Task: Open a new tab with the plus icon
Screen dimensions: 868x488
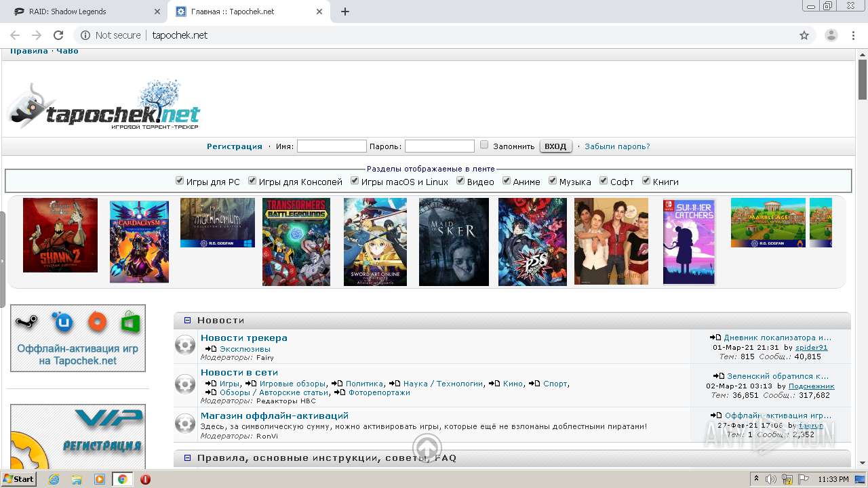Action: (345, 12)
